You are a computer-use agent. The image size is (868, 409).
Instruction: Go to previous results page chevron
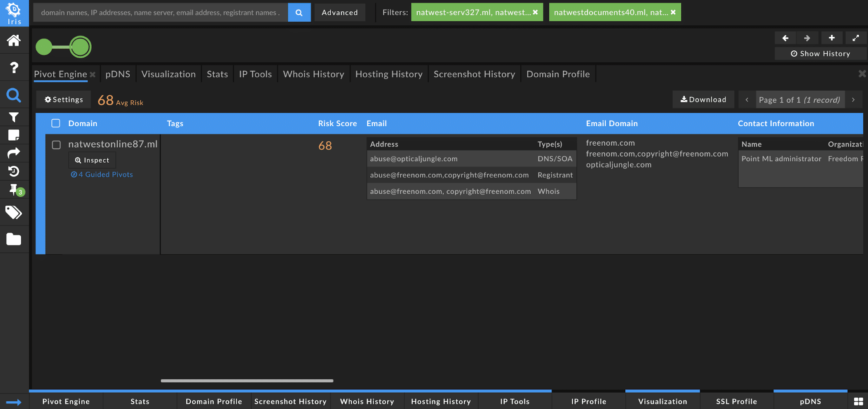tap(747, 99)
